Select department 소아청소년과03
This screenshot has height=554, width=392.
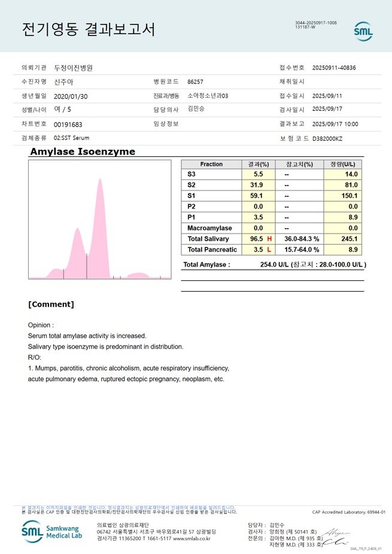(x=208, y=96)
